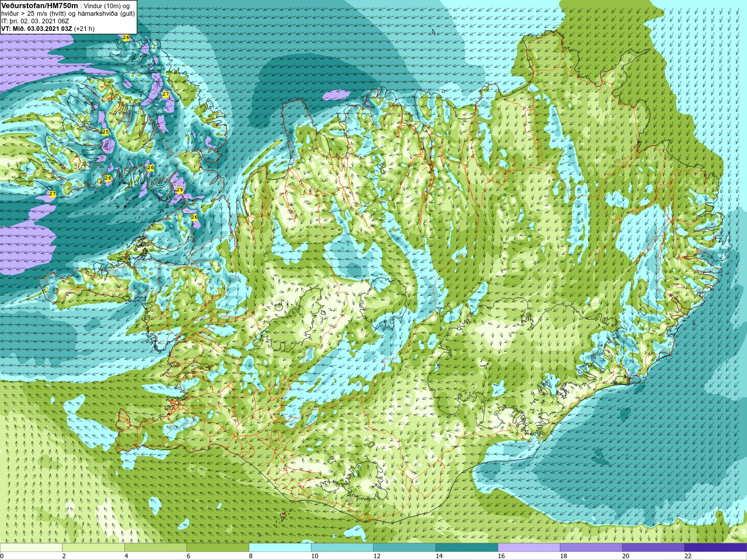Image resolution: width=747 pixels, height=560 pixels.
Task: Click the 2–4 m/s light green legend swatch
Action: coord(93,548)
